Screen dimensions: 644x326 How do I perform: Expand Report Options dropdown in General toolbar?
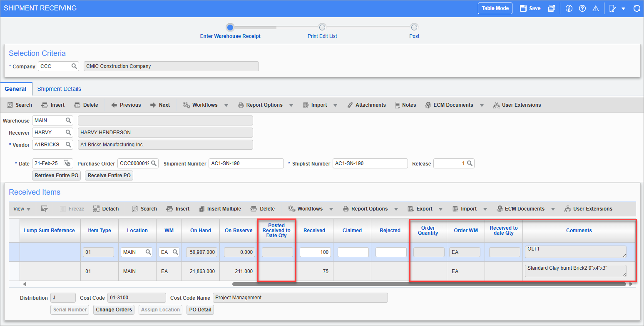point(291,105)
